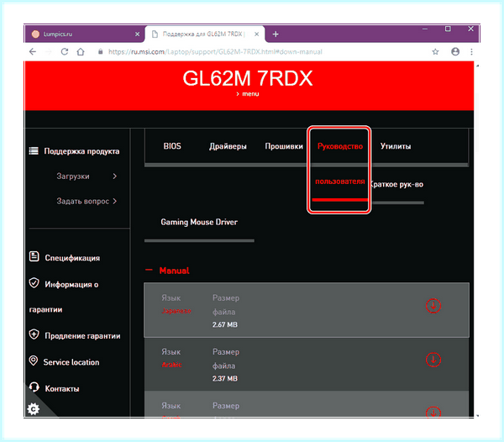Open the BIOS tab

coord(172,146)
